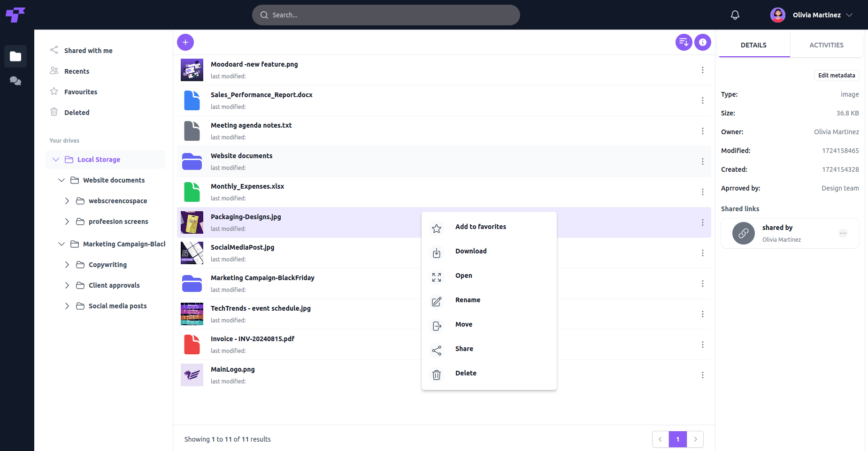
Task: Open the sort options icon in the toolbar
Action: point(684,42)
